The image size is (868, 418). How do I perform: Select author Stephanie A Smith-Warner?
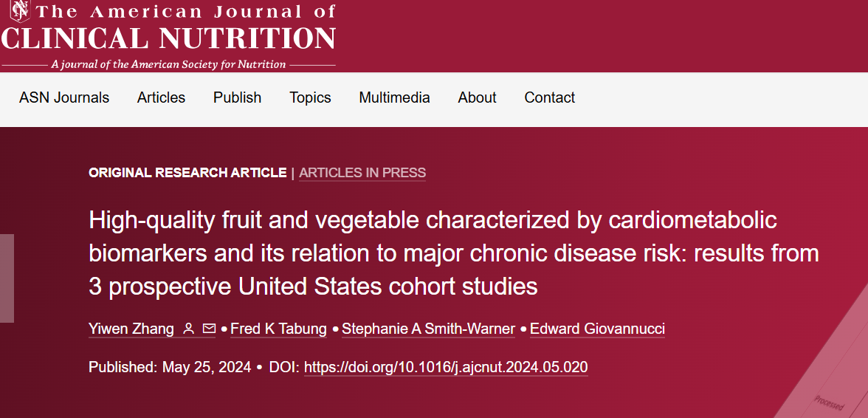pyautogui.click(x=428, y=329)
